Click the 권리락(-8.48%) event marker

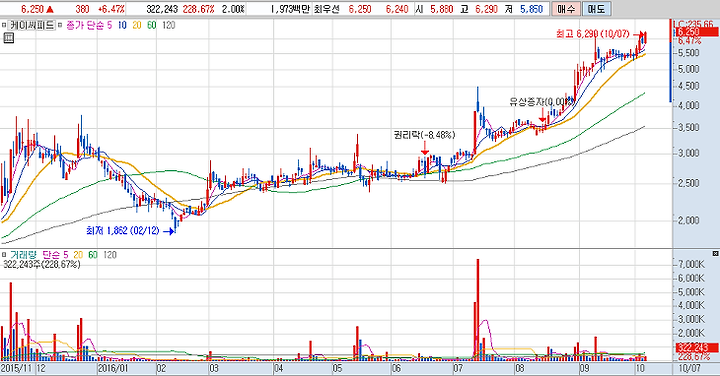pyautogui.click(x=424, y=135)
